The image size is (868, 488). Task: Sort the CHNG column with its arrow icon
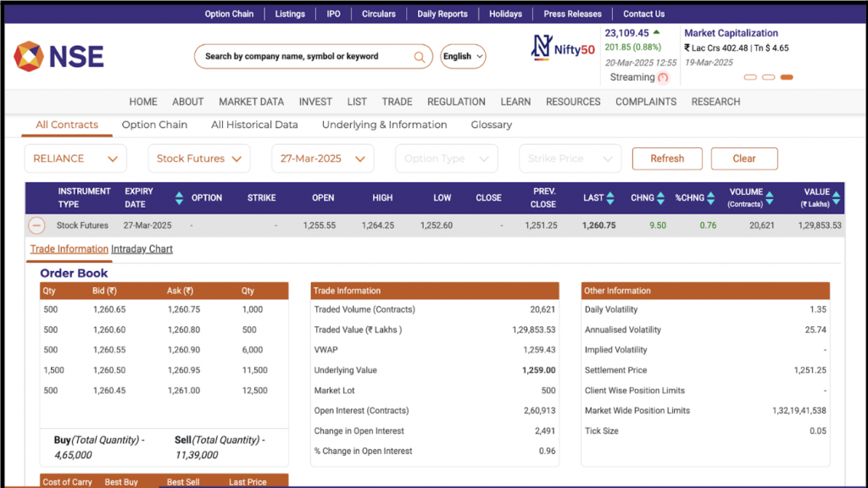(660, 197)
